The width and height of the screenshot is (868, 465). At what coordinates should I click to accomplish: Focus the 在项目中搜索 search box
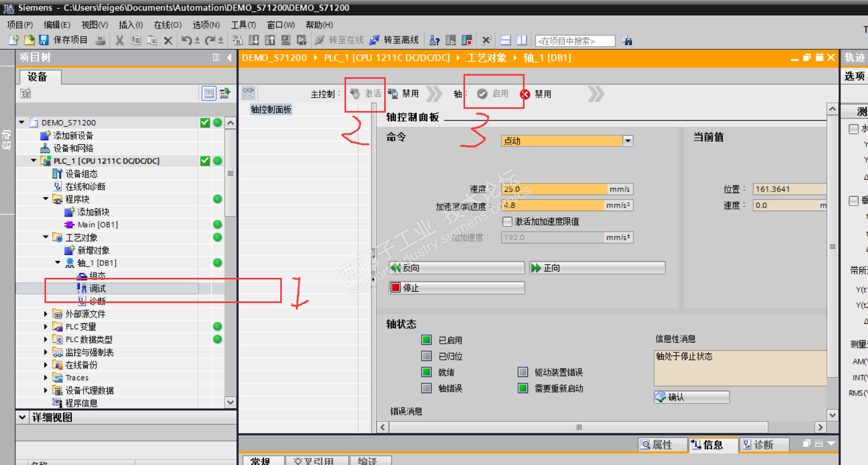click(x=575, y=41)
